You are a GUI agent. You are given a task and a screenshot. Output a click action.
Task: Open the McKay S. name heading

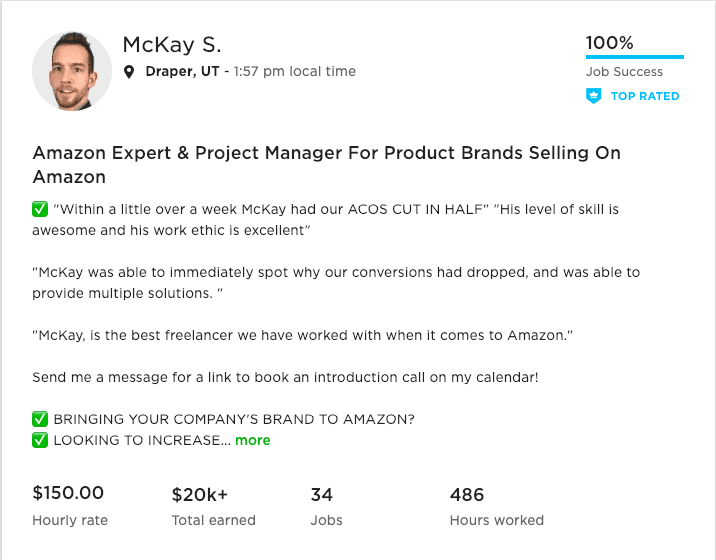pyautogui.click(x=172, y=45)
